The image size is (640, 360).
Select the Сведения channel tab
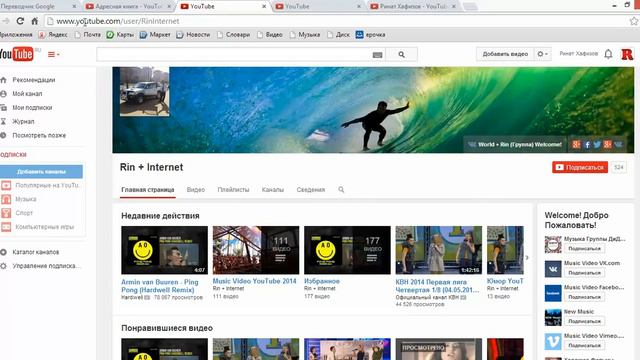[x=311, y=190]
